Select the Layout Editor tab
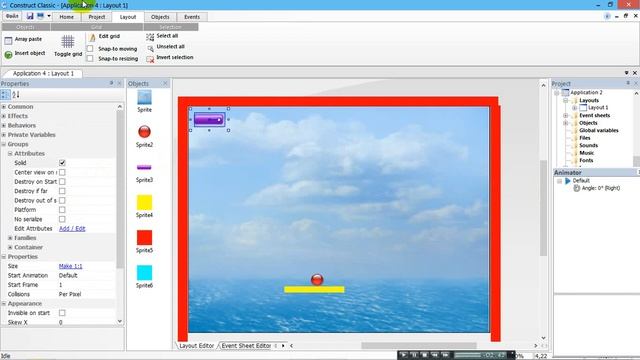Image resolution: width=640 pixels, height=360 pixels. pos(196,346)
